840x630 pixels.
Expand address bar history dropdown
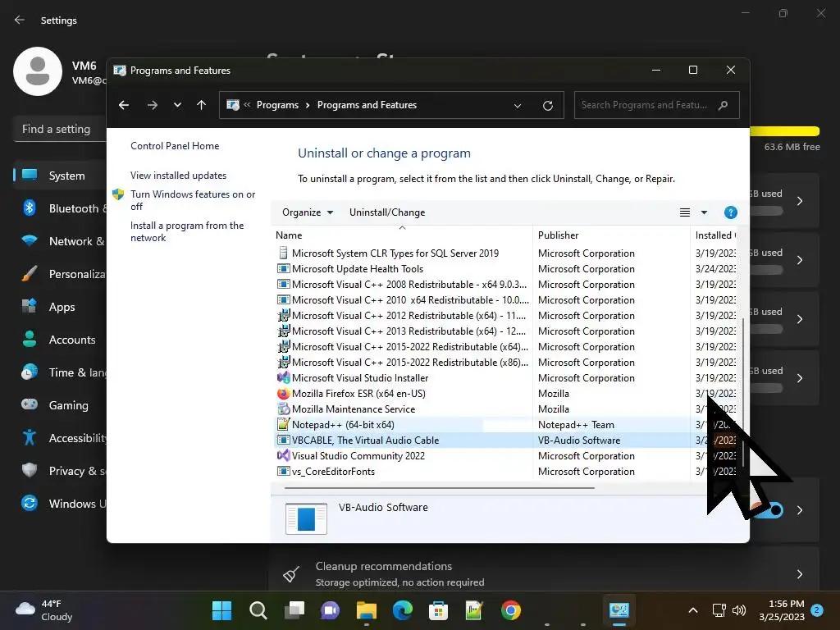[518, 106]
